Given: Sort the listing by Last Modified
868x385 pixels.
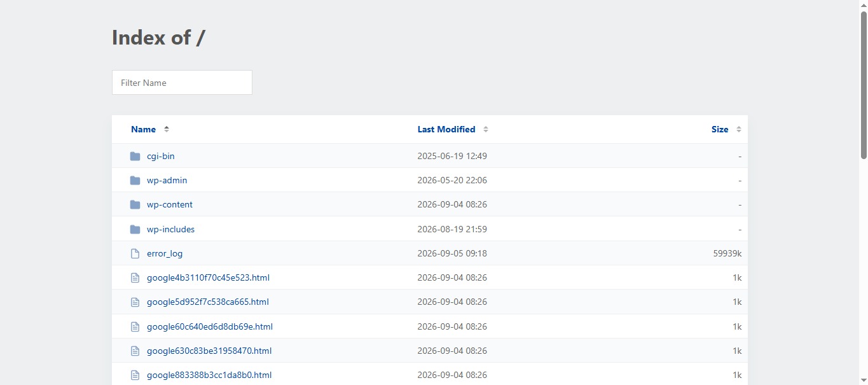Looking at the screenshot, I should (x=446, y=129).
